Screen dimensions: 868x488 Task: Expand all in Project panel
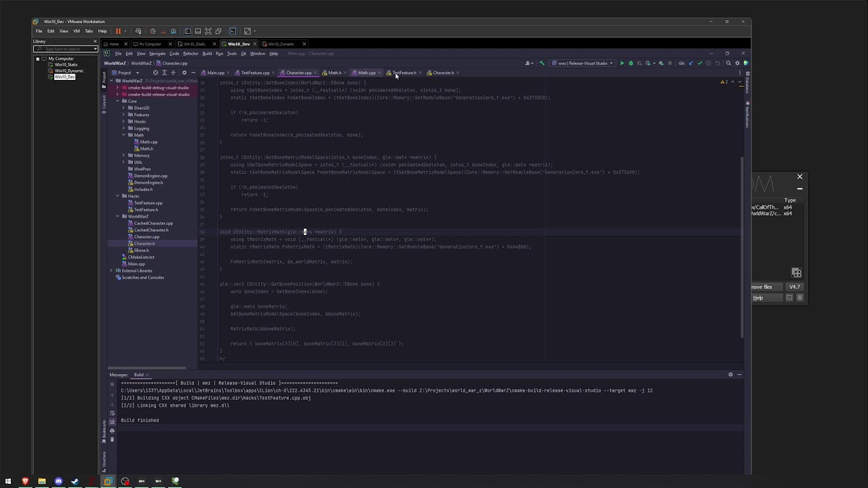[x=164, y=73]
